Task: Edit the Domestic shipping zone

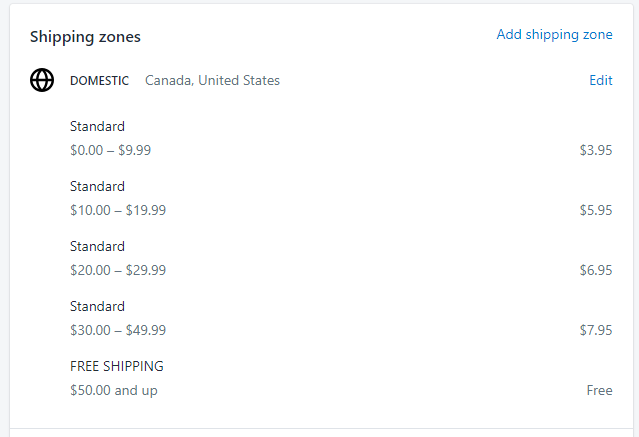Action: (601, 80)
